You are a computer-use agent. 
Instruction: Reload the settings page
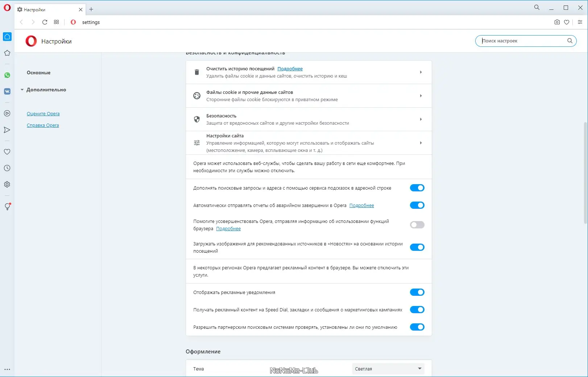pyautogui.click(x=45, y=22)
